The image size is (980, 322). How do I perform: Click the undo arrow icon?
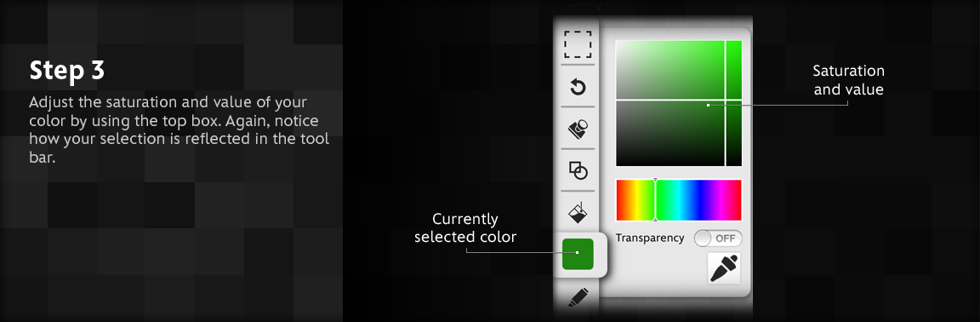pos(578,87)
